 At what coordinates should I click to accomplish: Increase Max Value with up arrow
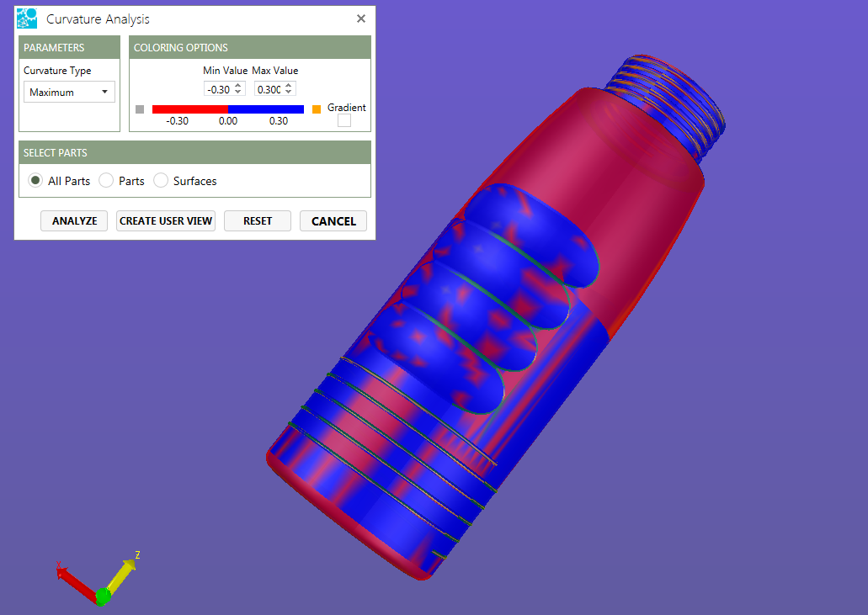(289, 86)
